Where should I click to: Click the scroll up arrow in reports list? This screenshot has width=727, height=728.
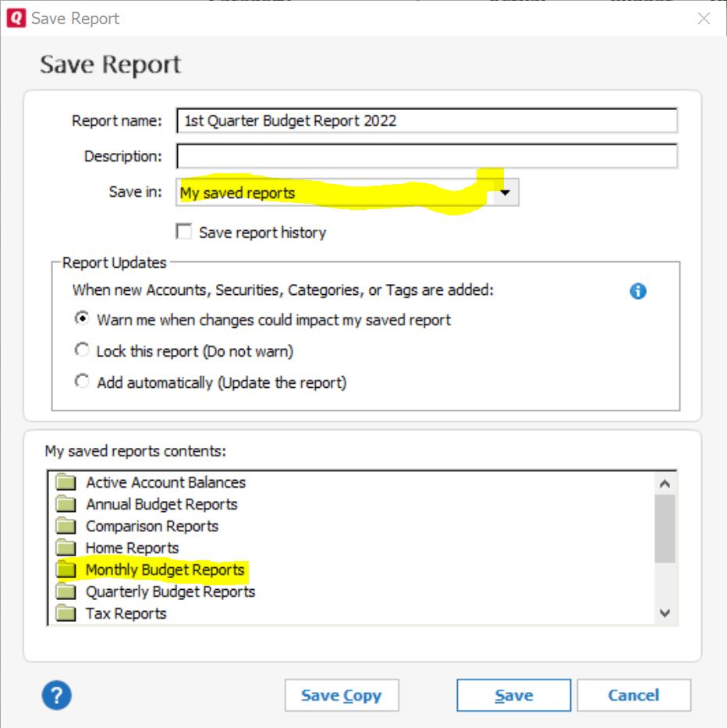665,484
